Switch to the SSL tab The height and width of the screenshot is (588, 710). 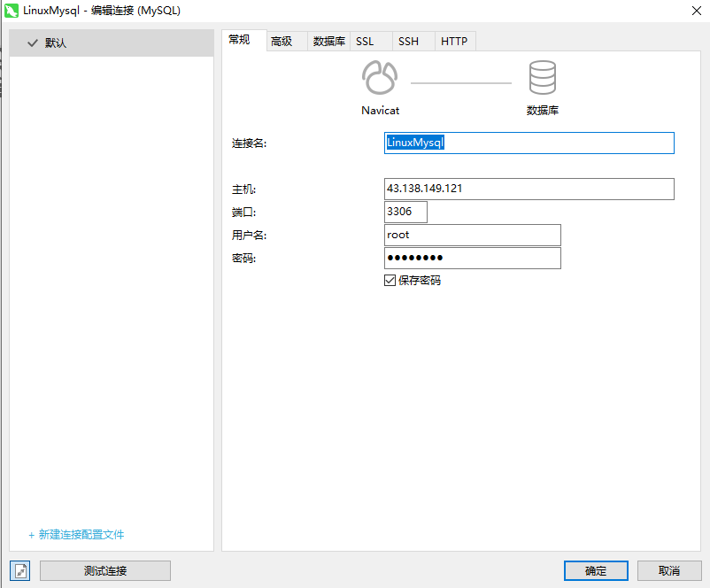click(x=371, y=42)
